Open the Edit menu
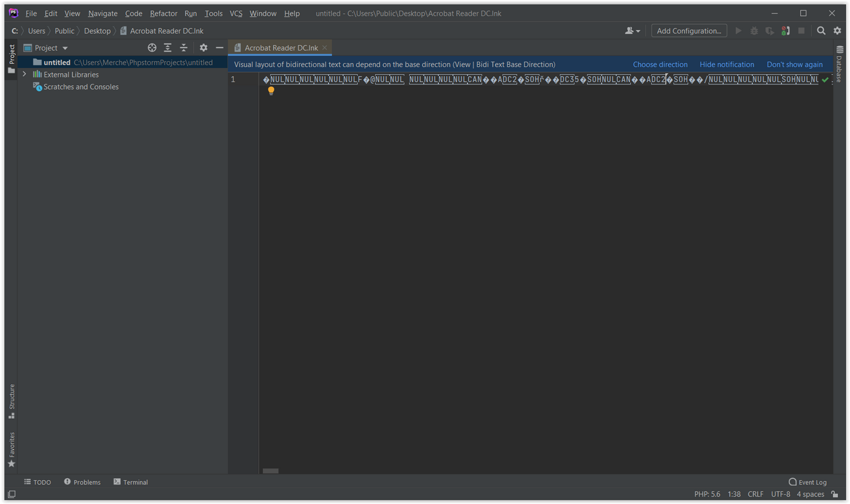 [x=50, y=13]
